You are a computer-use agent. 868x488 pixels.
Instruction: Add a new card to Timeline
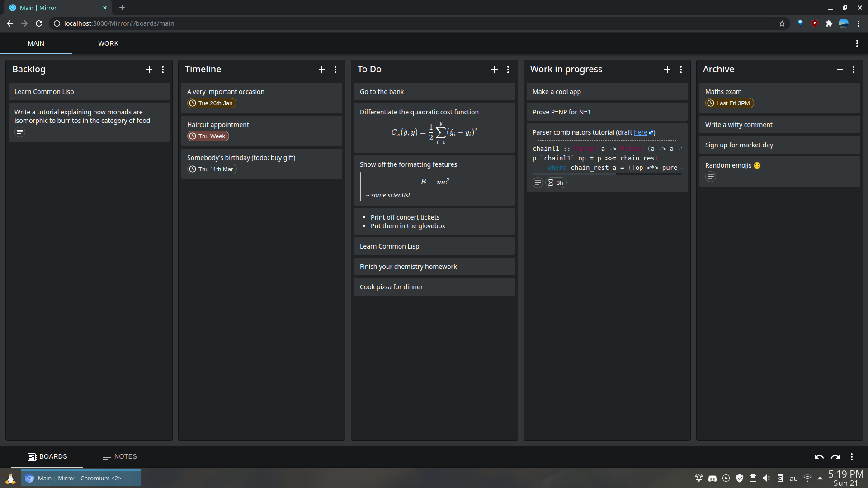322,70
